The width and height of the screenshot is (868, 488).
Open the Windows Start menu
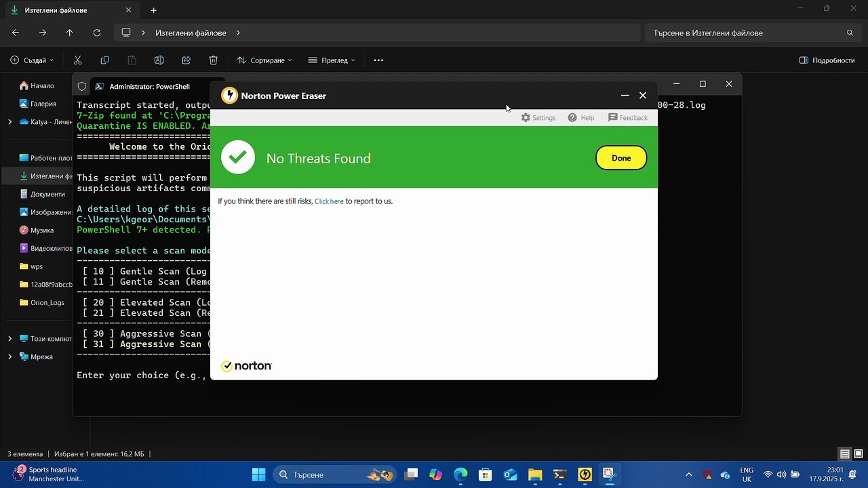tap(258, 474)
